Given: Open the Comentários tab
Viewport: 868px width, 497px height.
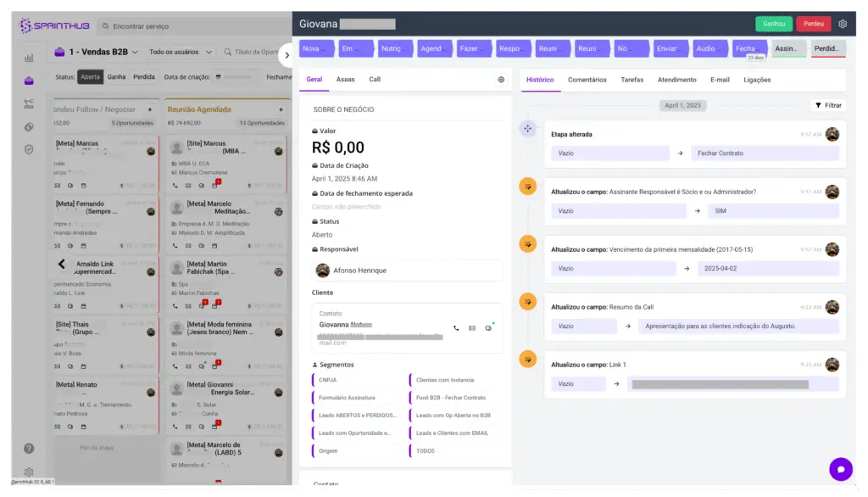Looking at the screenshot, I should click(x=587, y=80).
